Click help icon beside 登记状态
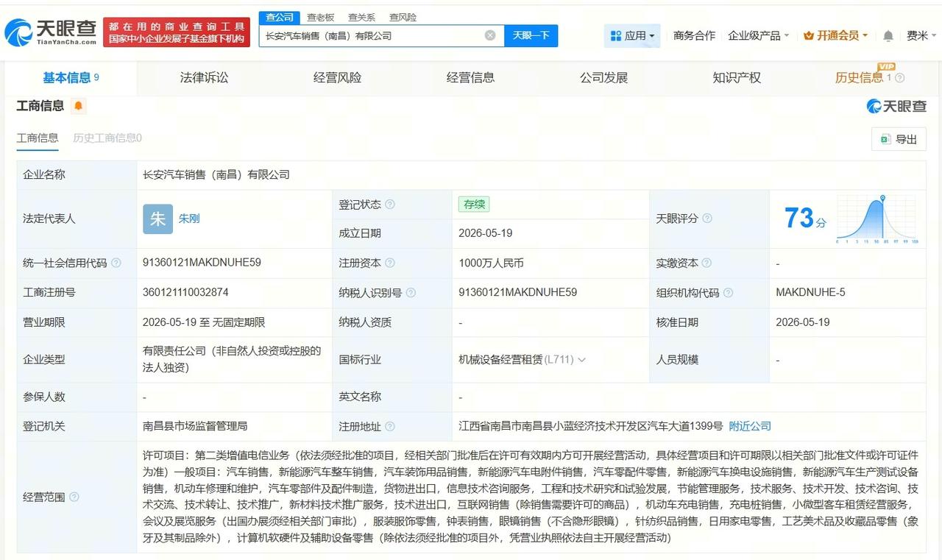This screenshot has height=560, width=942. (390, 205)
